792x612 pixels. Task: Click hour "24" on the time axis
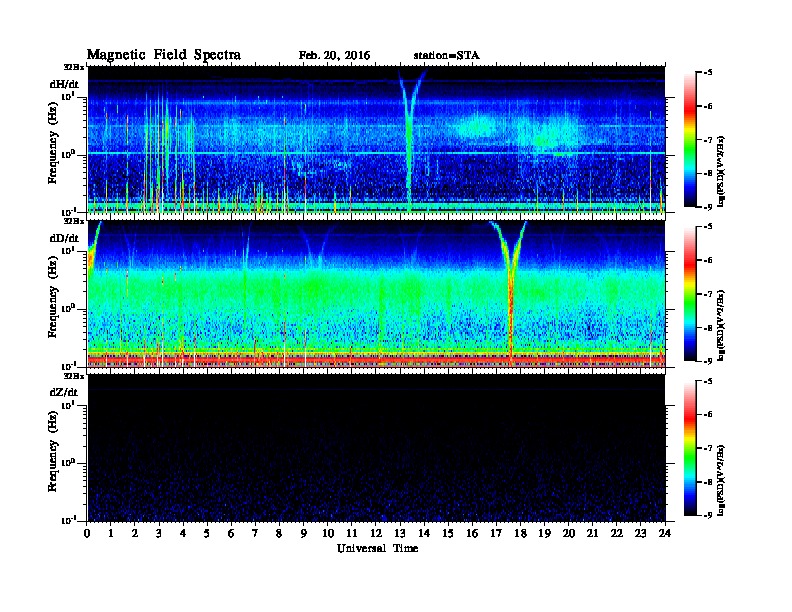tap(665, 533)
